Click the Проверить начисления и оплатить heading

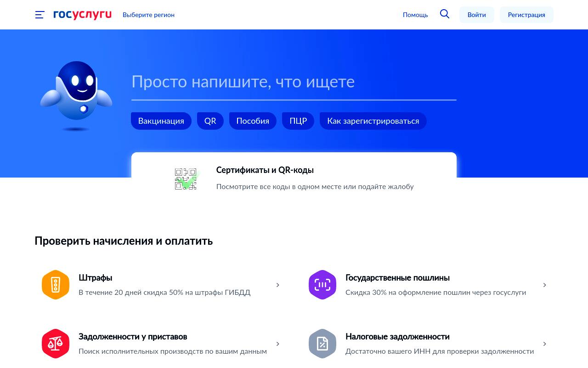point(124,241)
